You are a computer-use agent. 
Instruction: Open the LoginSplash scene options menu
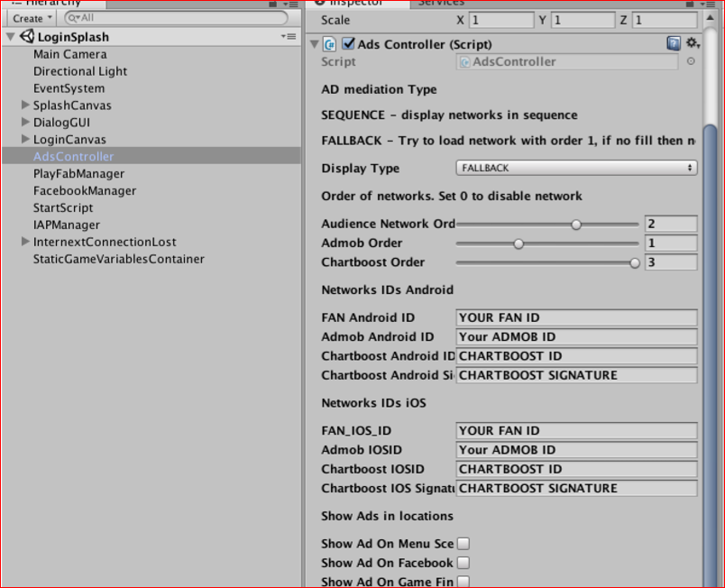pos(289,36)
